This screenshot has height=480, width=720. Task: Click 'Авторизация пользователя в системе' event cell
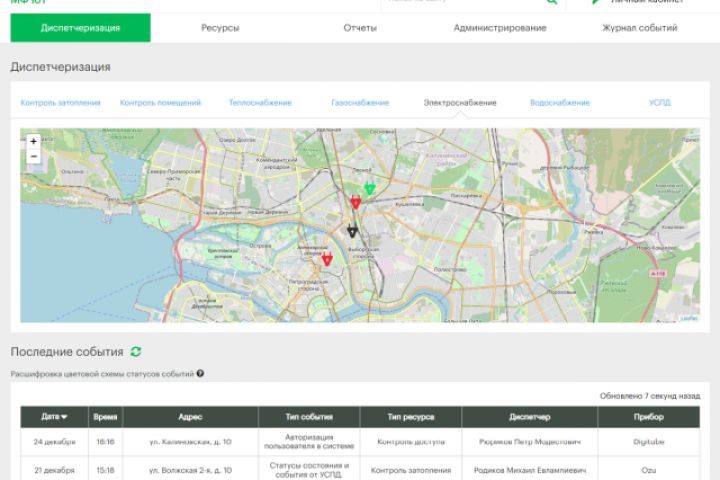pyautogui.click(x=309, y=441)
